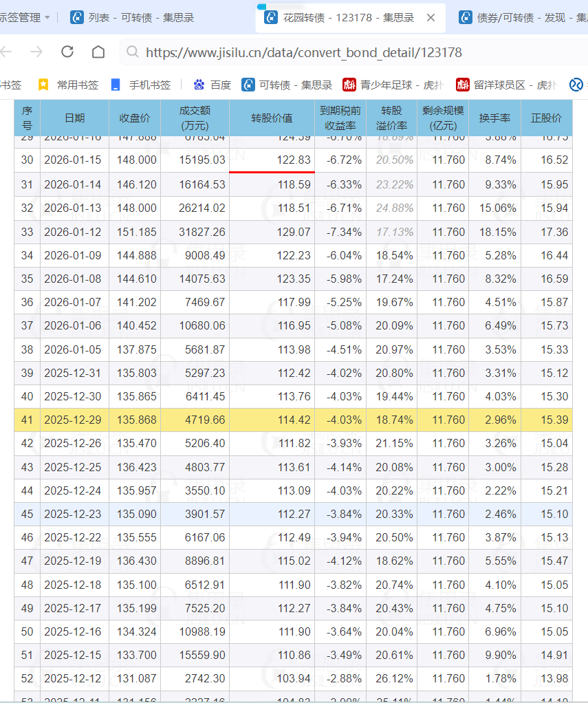Open the 可转债 - 集思录 bookmark

[x=287, y=85]
